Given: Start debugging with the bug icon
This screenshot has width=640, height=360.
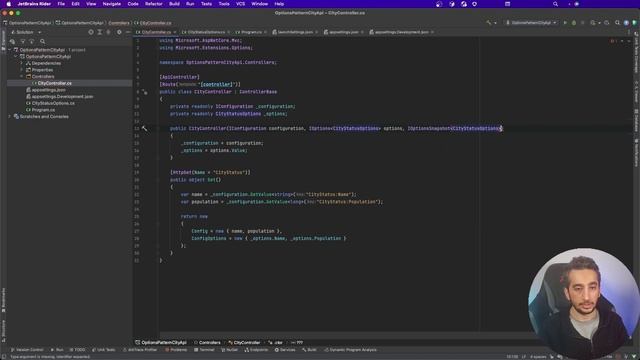Looking at the screenshot, I should (x=574, y=23).
